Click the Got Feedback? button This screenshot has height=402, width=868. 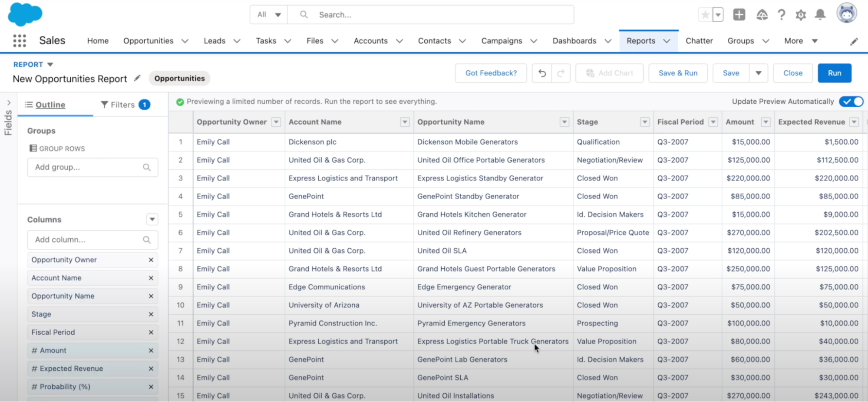tap(491, 73)
